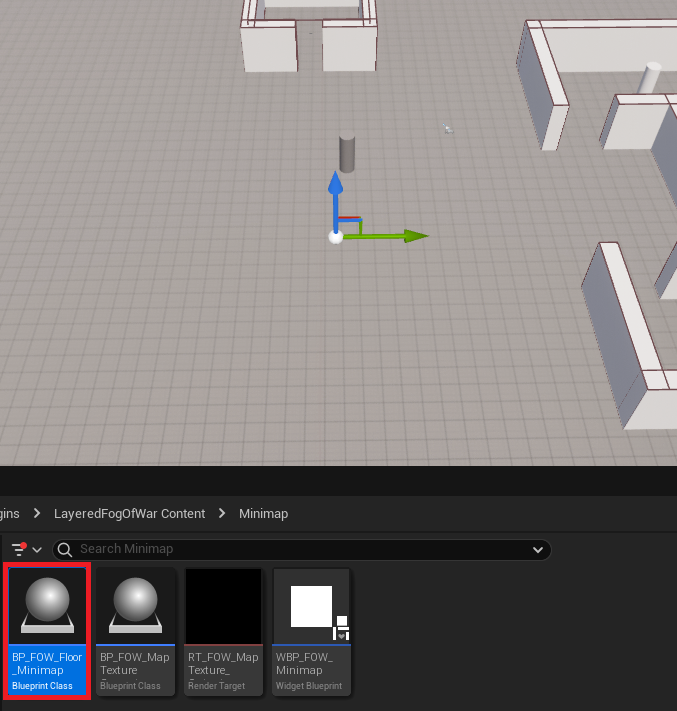Click the Search Minimap field
This screenshot has height=711, width=677.
pos(302,549)
